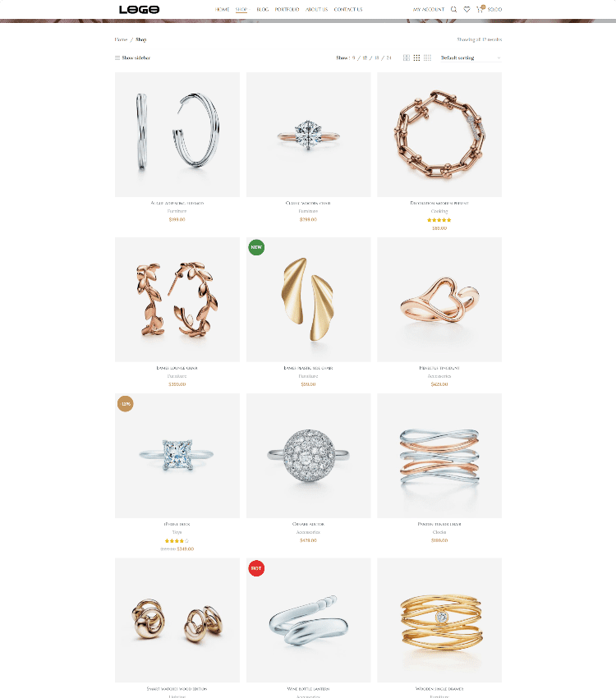Open the search icon in header

tap(453, 9)
